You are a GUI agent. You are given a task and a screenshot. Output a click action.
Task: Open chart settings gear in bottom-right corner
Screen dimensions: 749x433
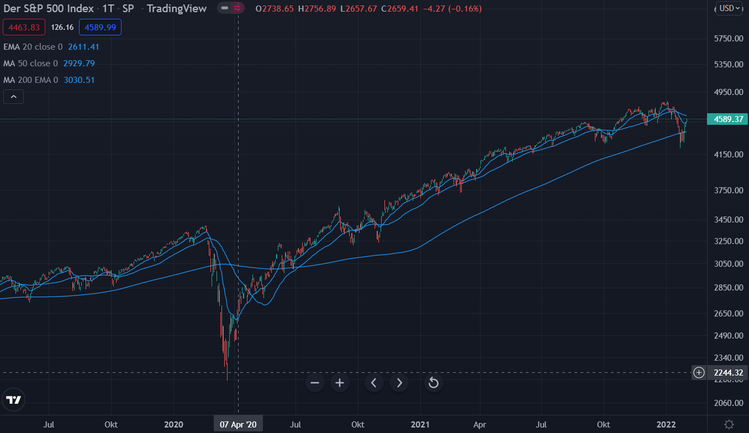click(x=728, y=424)
